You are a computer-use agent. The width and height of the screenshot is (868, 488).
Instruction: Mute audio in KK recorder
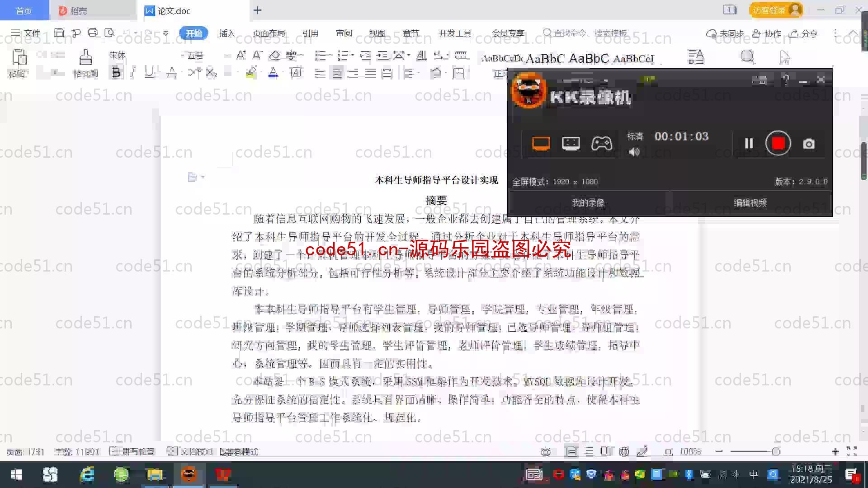coord(634,153)
